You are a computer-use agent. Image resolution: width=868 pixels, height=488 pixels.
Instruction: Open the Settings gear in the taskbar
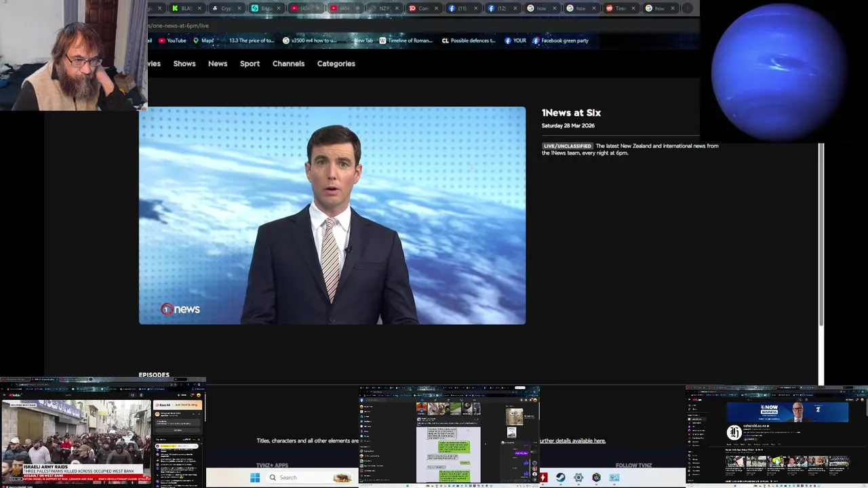click(578, 477)
